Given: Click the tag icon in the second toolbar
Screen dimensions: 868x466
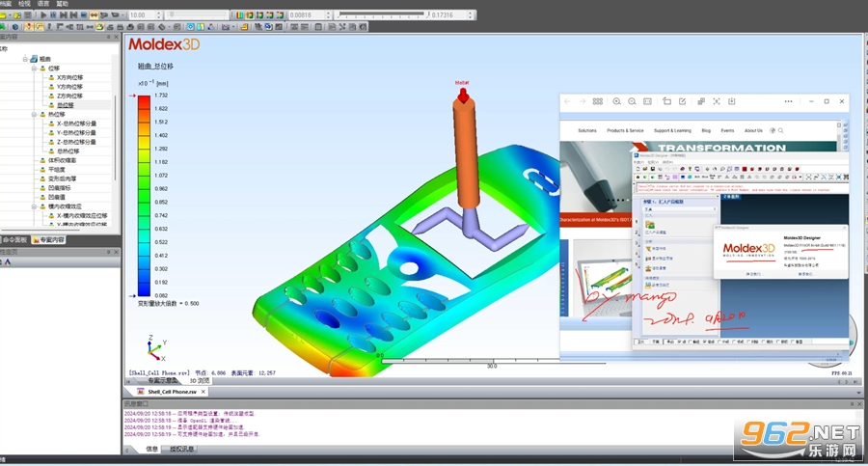Looking at the screenshot, I should coord(162,27).
